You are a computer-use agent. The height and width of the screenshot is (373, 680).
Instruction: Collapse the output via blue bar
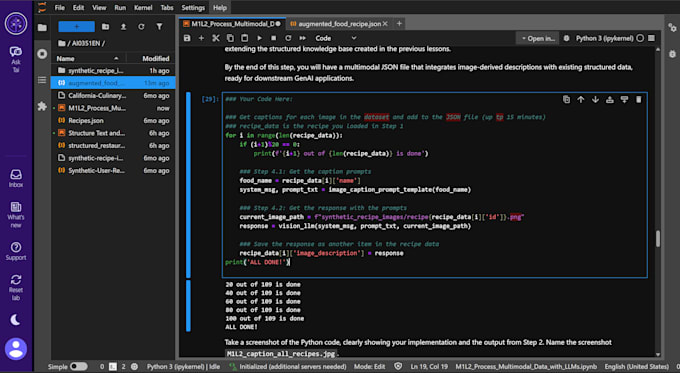pyautogui.click(x=188, y=306)
